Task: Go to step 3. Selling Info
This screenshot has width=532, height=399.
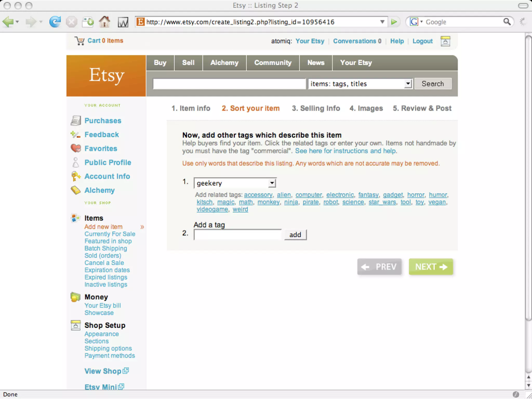Action: click(316, 108)
